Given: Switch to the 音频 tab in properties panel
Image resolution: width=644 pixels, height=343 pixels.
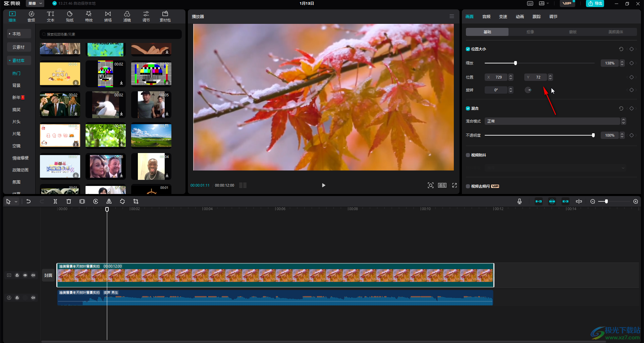Looking at the screenshot, I should (486, 16).
